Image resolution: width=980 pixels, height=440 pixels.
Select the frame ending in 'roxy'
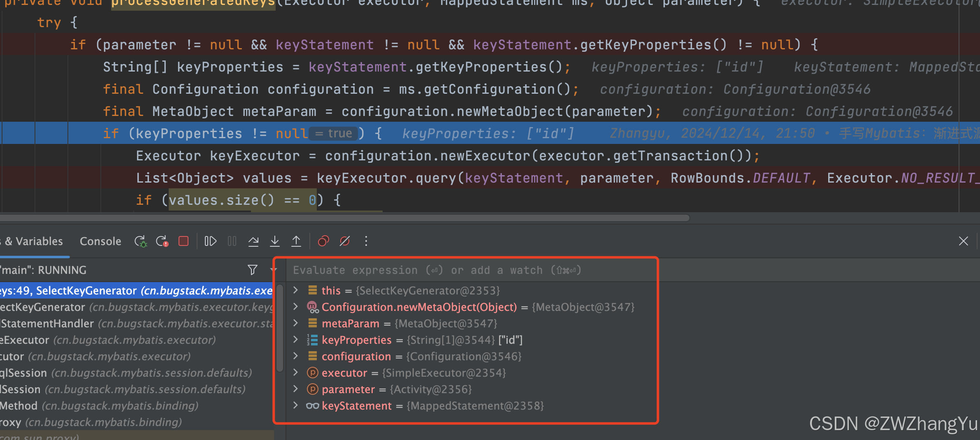(136, 422)
